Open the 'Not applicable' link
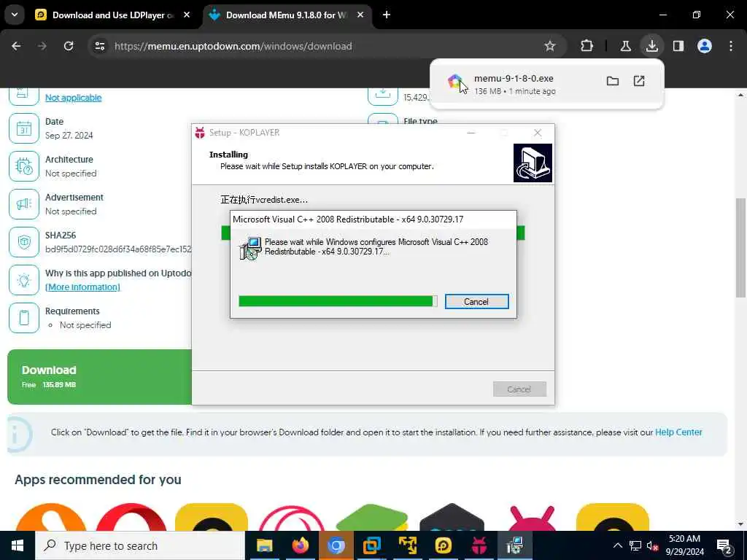Screen dimensions: 747x560 pyautogui.click(x=74, y=98)
